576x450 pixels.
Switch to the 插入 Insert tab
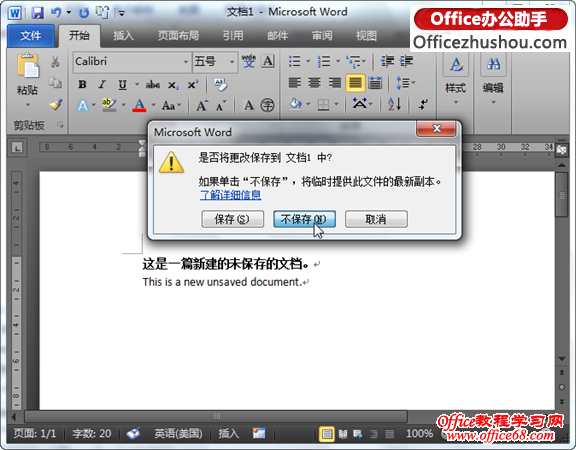[123, 36]
